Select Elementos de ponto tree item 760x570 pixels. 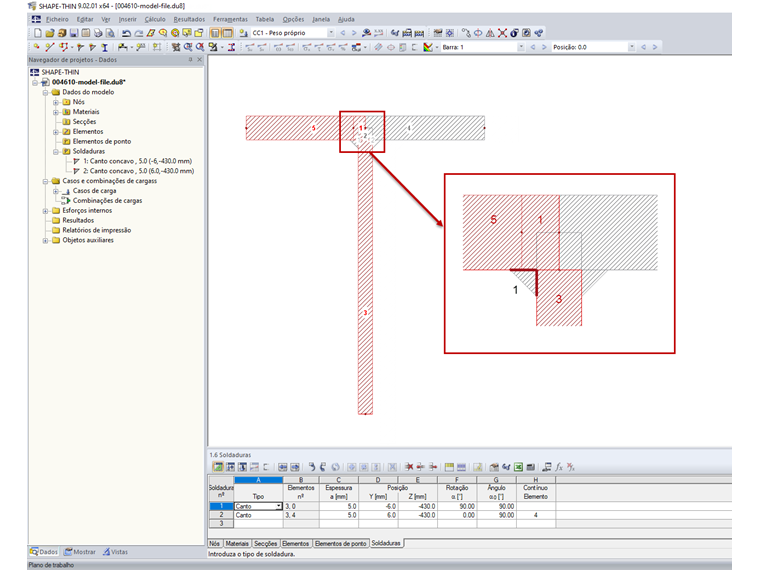click(x=102, y=142)
